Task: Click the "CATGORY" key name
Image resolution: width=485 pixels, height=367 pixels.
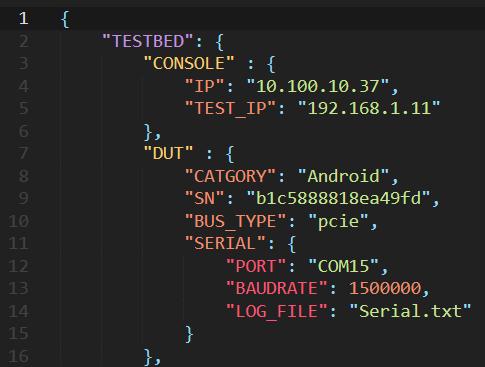Action: (231, 176)
